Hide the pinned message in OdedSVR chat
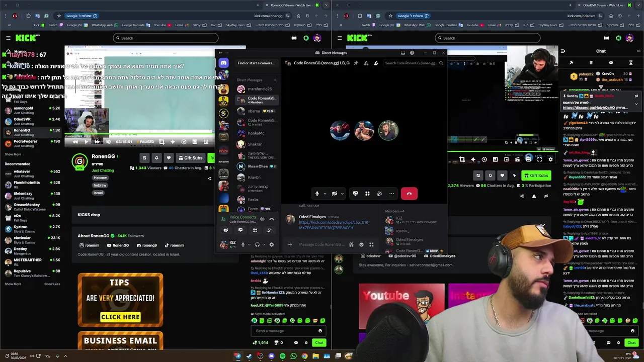The height and width of the screenshot is (362, 644). click(636, 96)
